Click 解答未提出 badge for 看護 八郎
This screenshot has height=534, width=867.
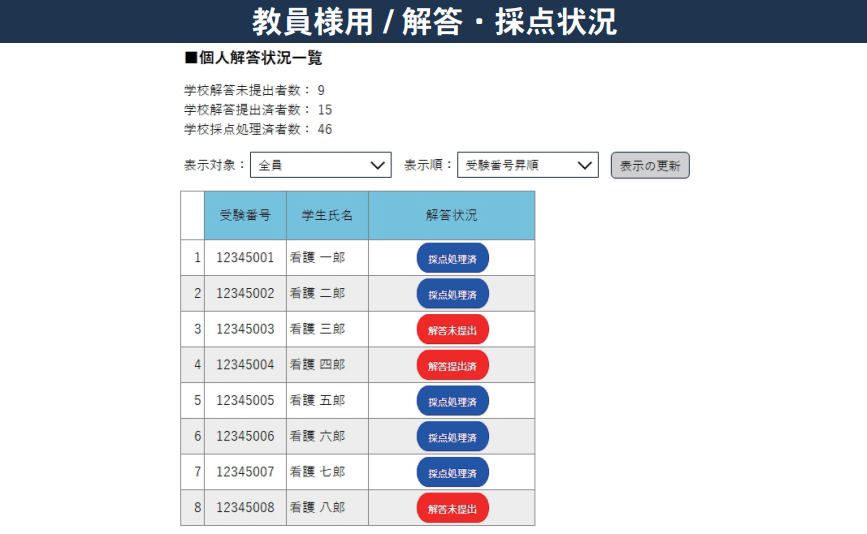coord(452,508)
